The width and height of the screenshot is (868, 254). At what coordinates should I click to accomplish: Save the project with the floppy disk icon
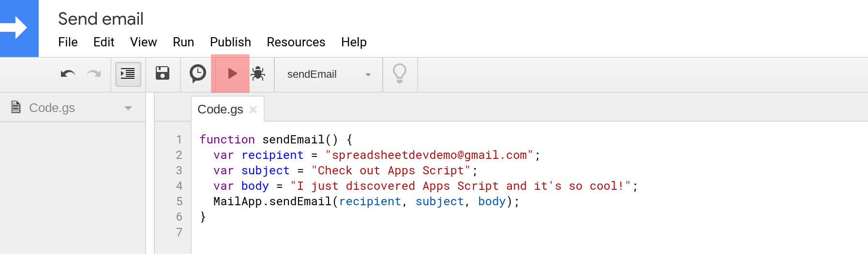(163, 73)
